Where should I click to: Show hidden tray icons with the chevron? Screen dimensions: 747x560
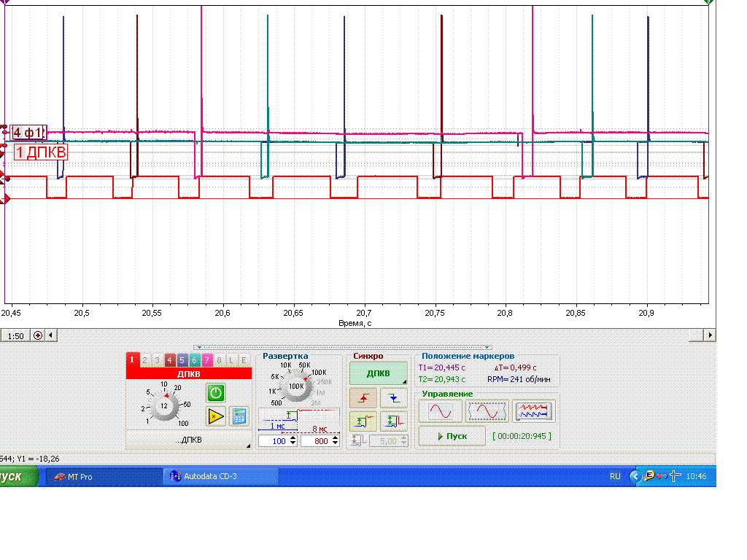tap(635, 476)
